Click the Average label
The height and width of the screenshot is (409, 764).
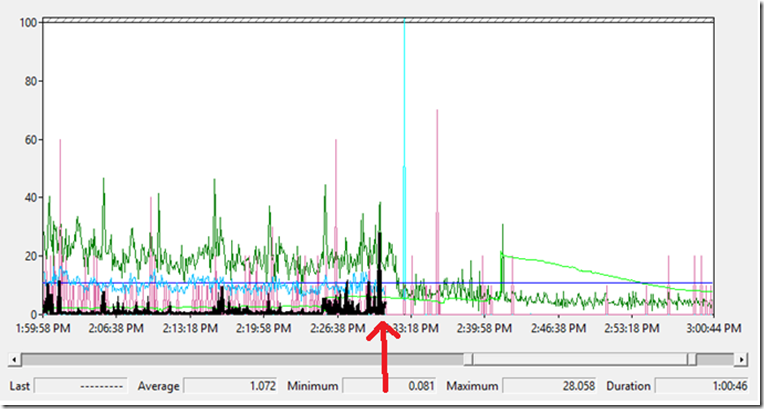pos(158,386)
